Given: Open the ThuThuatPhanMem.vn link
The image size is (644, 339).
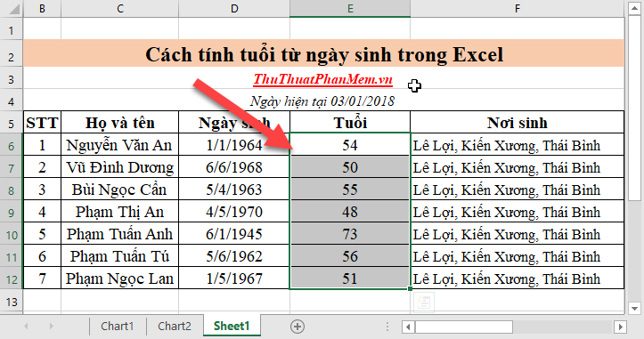Looking at the screenshot, I should (322, 79).
